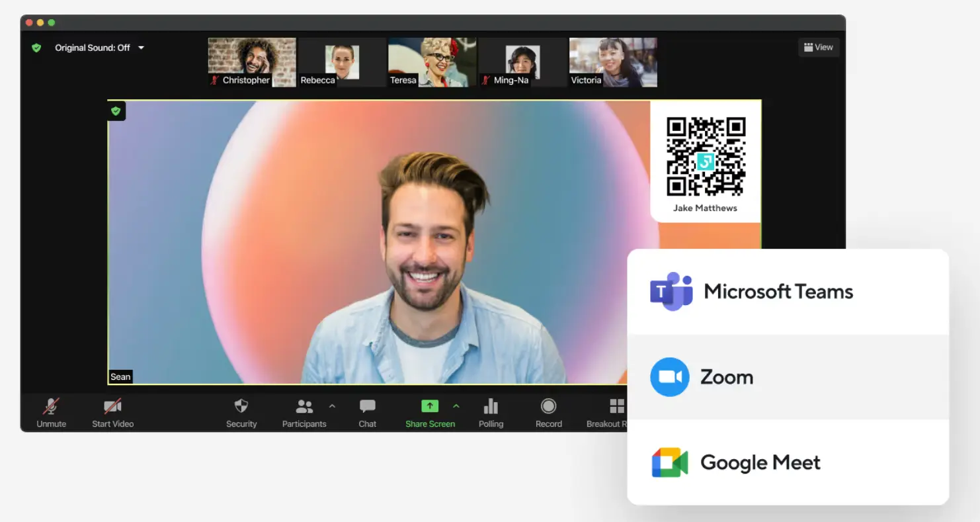Start sharing with the green Share Screen button
The height and width of the screenshot is (522, 980).
click(x=430, y=413)
